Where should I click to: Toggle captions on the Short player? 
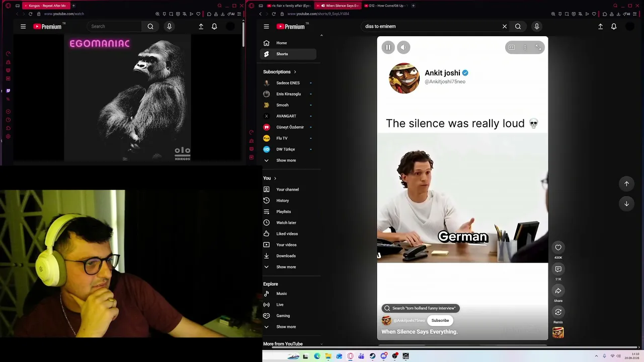point(512,47)
